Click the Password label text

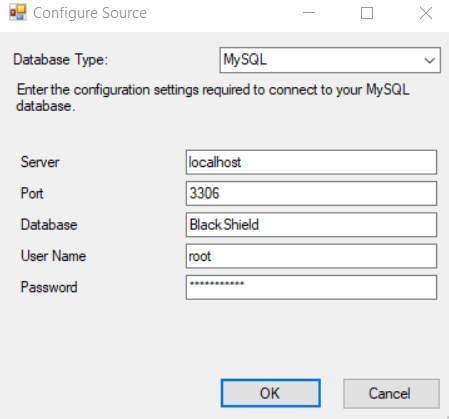click(49, 287)
